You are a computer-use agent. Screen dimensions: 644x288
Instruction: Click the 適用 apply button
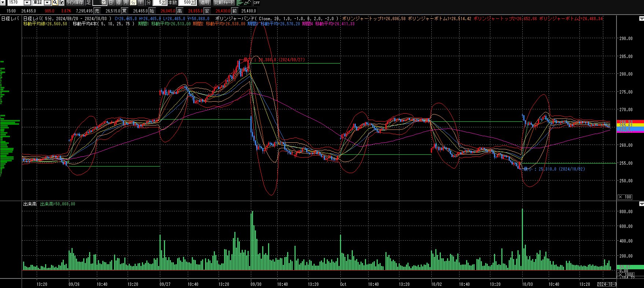(204, 3)
